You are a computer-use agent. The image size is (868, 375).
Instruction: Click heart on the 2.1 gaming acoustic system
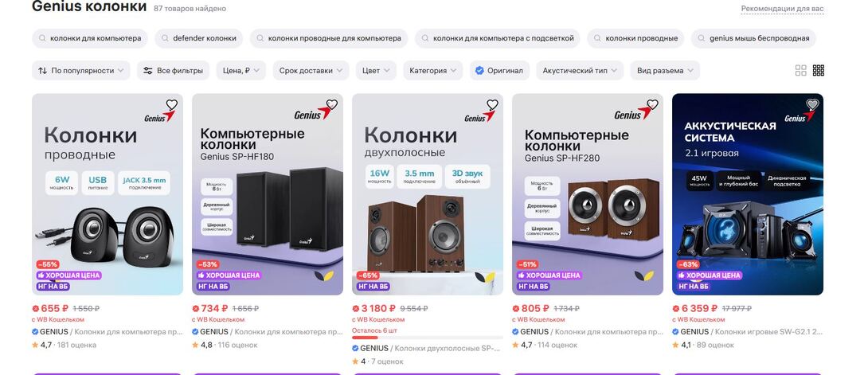tap(812, 104)
